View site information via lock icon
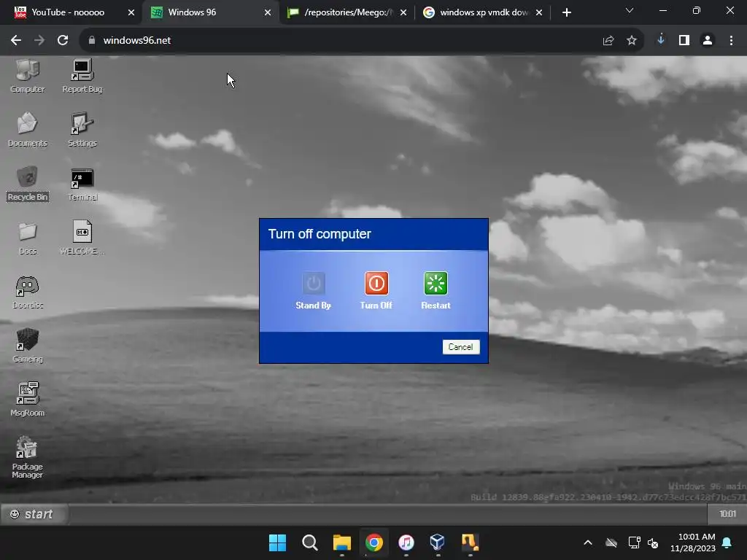The height and width of the screenshot is (560, 747). click(x=92, y=41)
